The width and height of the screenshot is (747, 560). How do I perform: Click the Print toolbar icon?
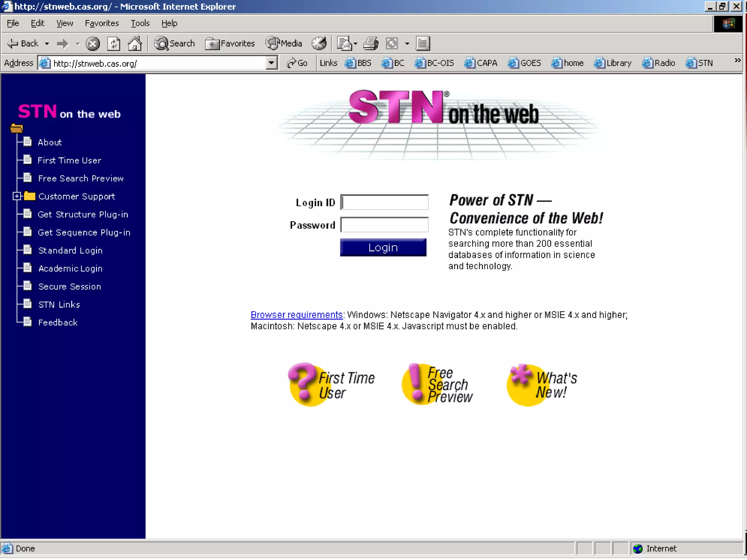tap(371, 44)
